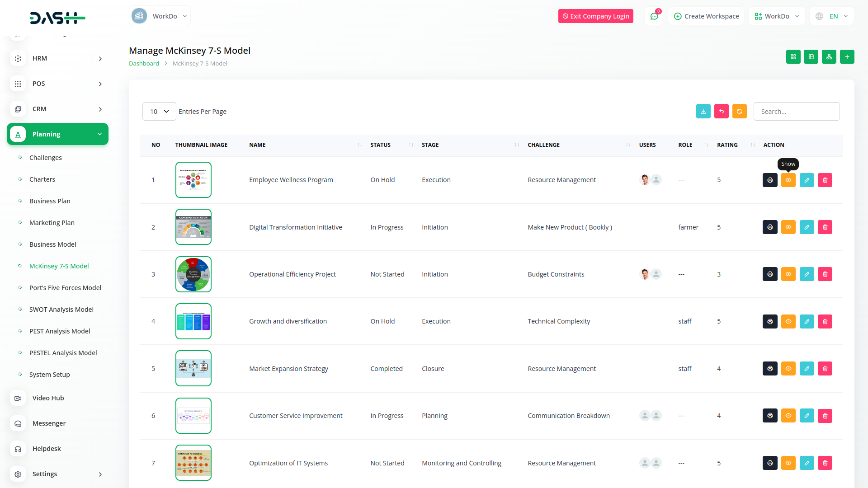Go to Business Plan in sidebar
The image size is (868, 488).
pyautogui.click(x=50, y=201)
